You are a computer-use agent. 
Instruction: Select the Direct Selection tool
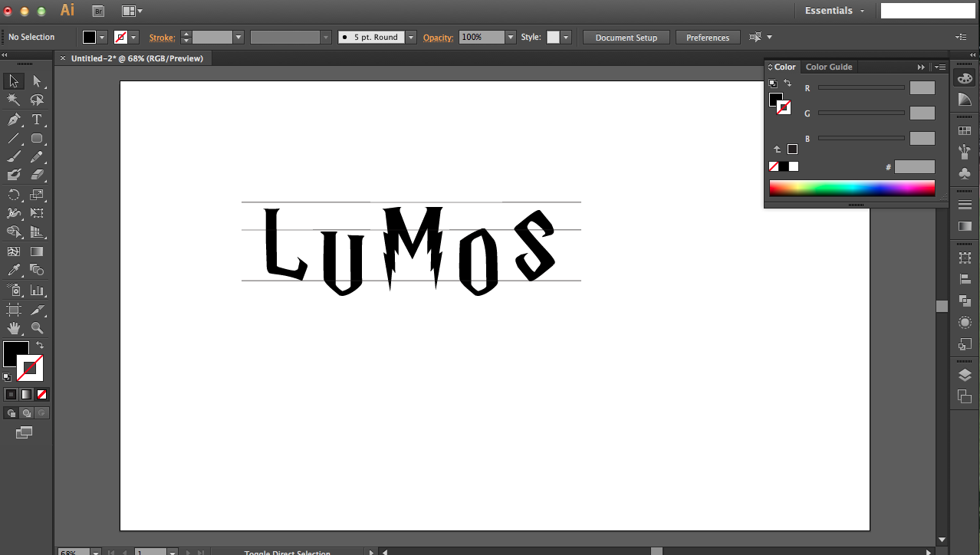[x=37, y=81]
